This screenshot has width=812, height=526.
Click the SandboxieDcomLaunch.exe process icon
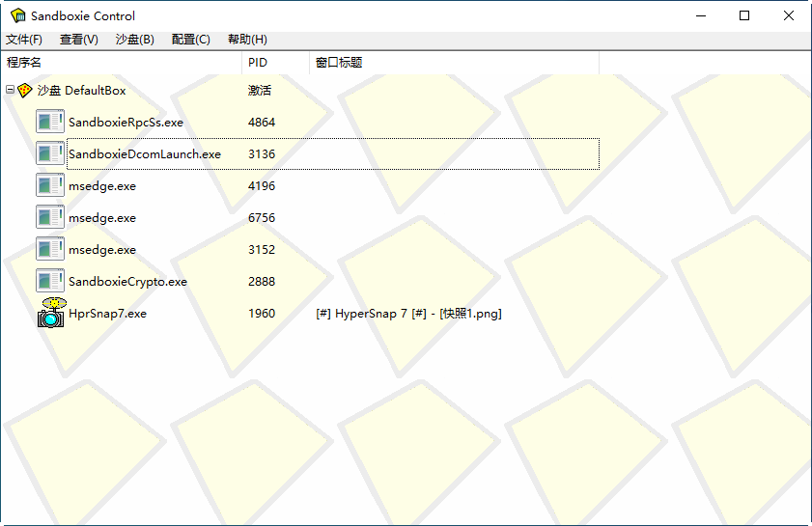[50, 153]
